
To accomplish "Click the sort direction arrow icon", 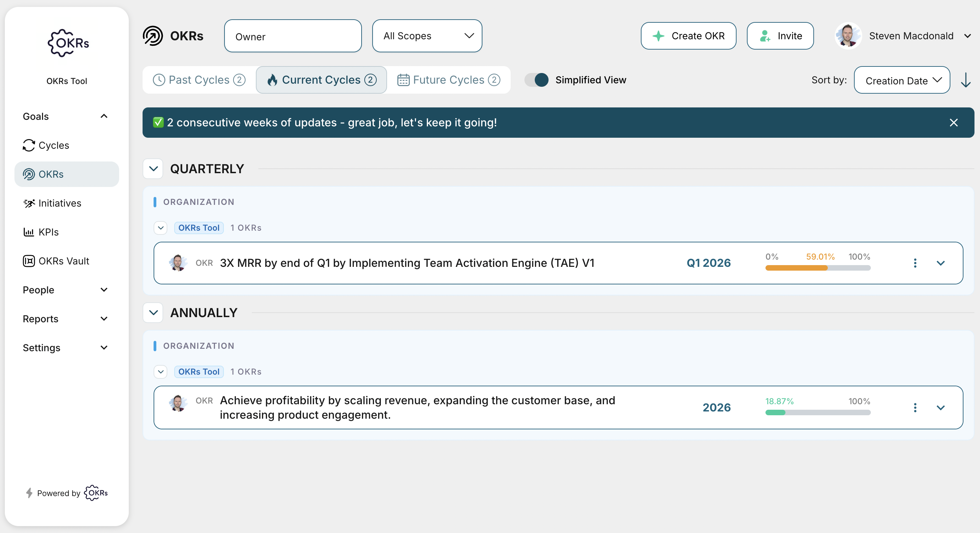I will (966, 80).
